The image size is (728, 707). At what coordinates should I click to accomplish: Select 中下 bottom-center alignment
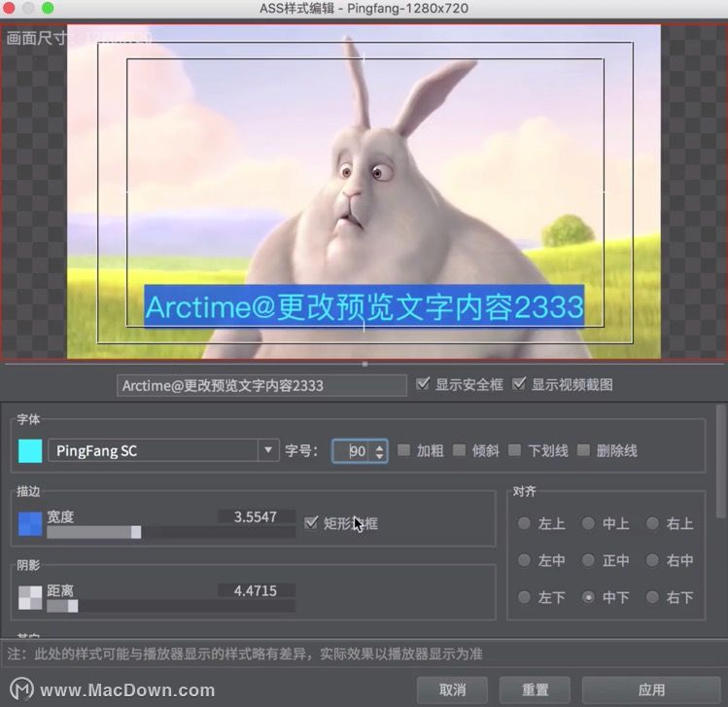coord(588,597)
